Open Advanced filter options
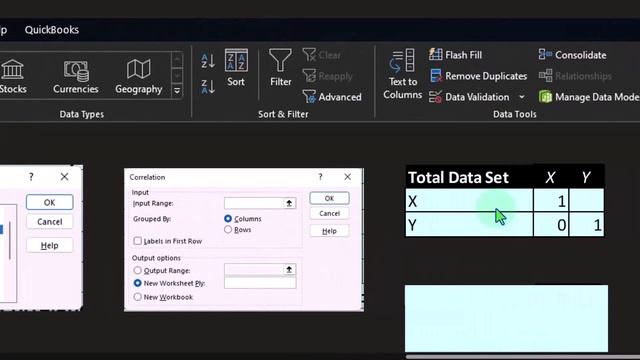 [x=332, y=97]
